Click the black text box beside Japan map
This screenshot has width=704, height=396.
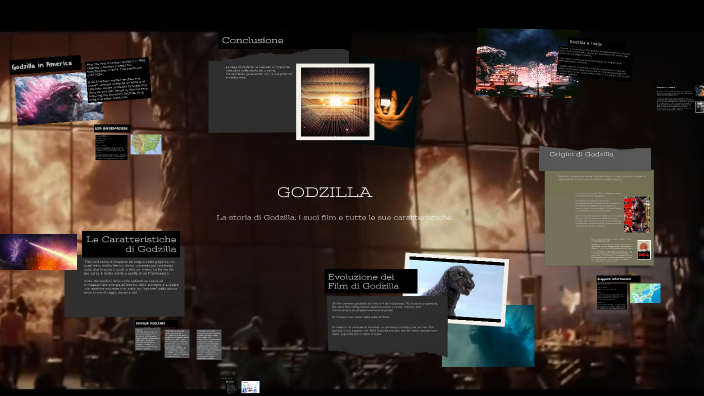click(x=612, y=296)
